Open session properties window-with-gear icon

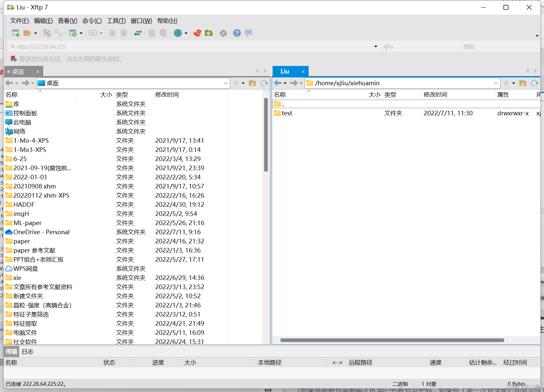click(x=73, y=33)
